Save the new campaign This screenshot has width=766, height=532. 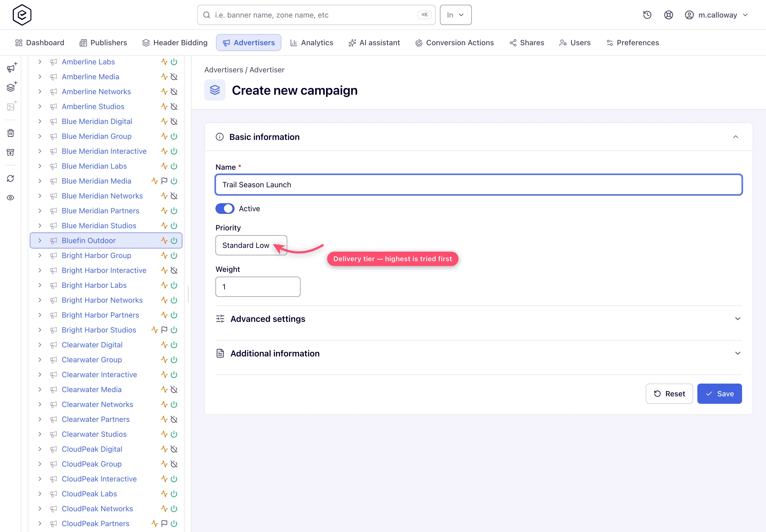coord(719,394)
